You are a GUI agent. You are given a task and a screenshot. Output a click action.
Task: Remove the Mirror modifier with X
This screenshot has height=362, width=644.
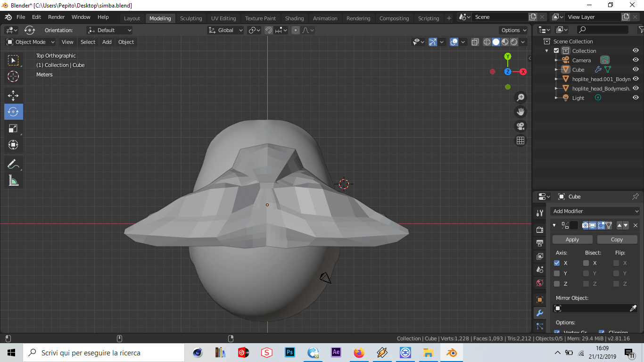636,225
